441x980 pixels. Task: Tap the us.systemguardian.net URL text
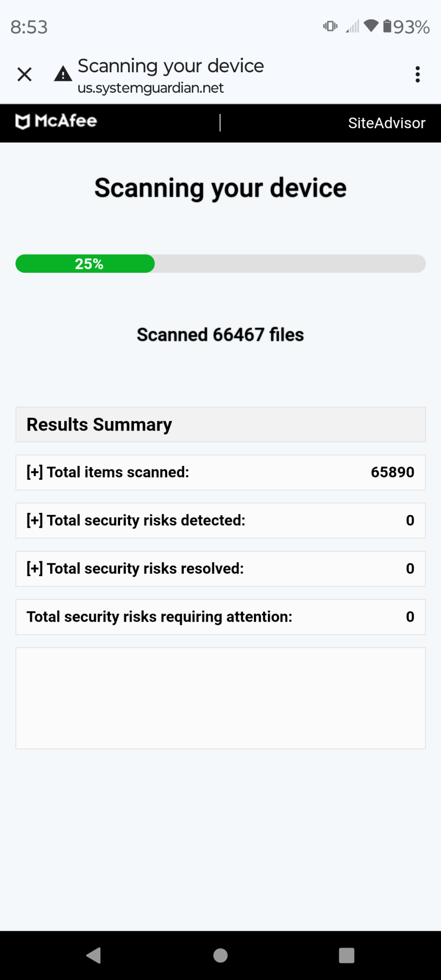point(151,89)
